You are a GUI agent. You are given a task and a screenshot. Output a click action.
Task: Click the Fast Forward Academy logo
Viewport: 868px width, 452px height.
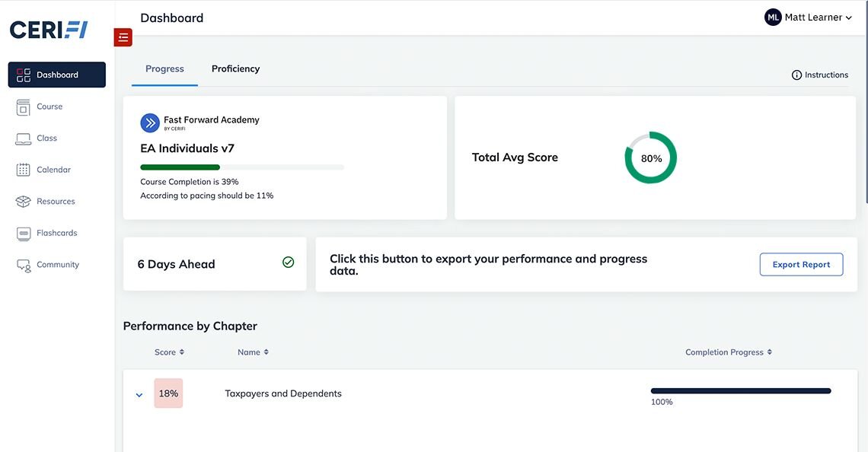pyautogui.click(x=150, y=123)
